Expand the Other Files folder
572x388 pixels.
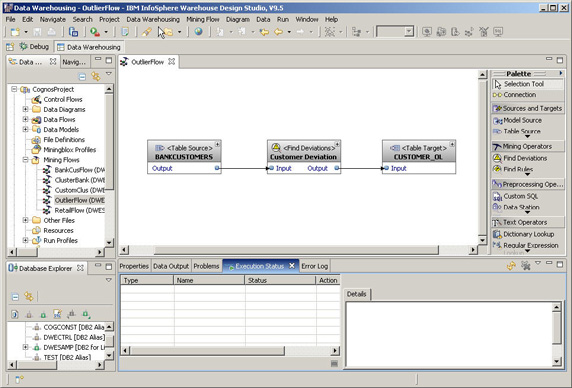tap(25, 220)
